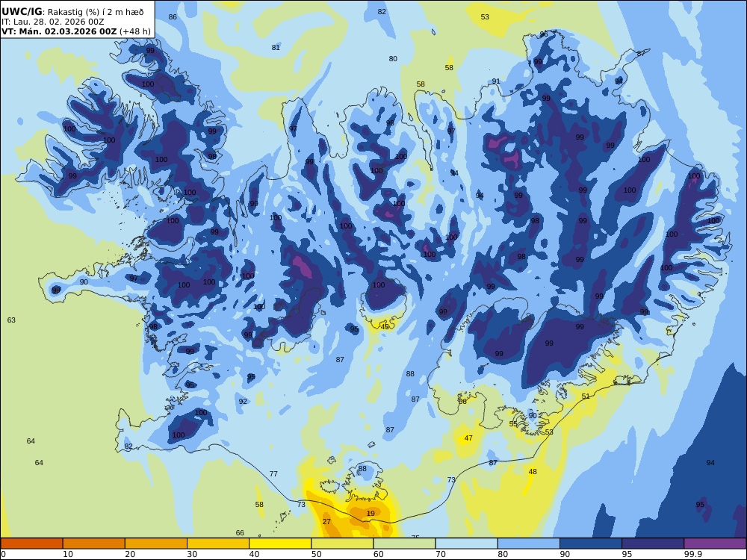Click the humidity value 47 in the yellow patch
Image resolution: width=747 pixels, height=560 pixels.
coord(468,438)
